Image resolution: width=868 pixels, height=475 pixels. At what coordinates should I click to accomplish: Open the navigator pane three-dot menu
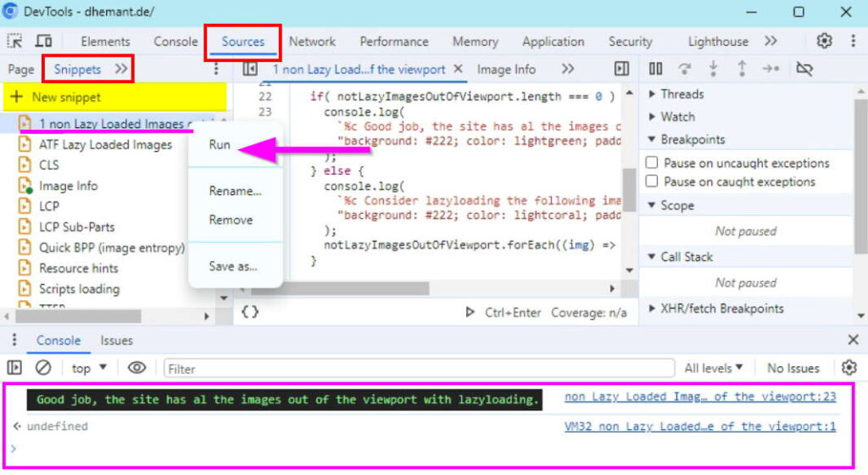pos(216,69)
